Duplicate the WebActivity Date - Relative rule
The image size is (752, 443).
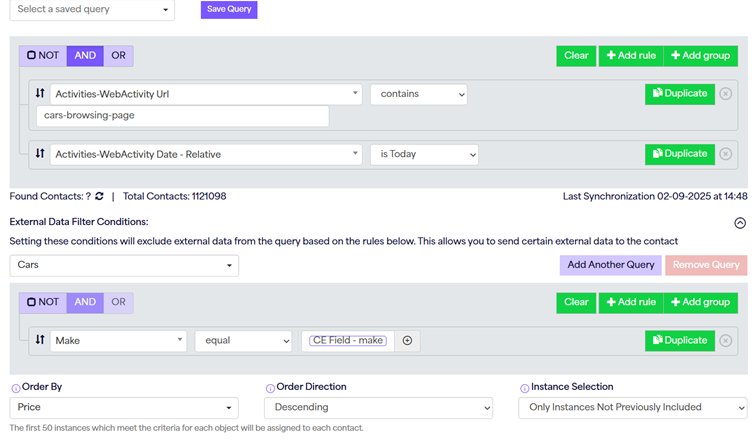tap(680, 154)
